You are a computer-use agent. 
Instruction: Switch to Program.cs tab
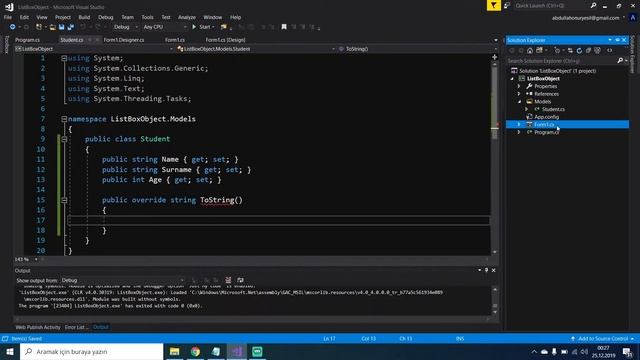click(28, 40)
